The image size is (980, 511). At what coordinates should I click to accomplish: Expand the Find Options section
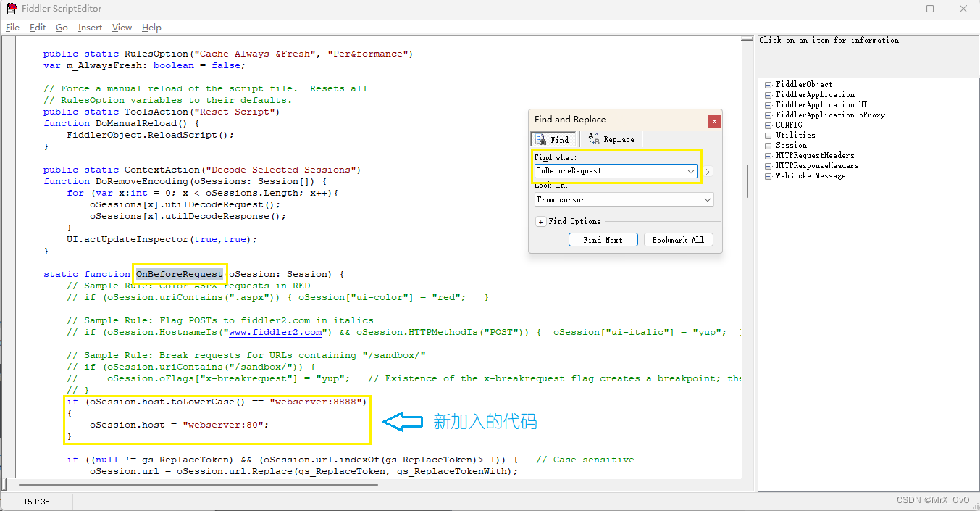(540, 222)
